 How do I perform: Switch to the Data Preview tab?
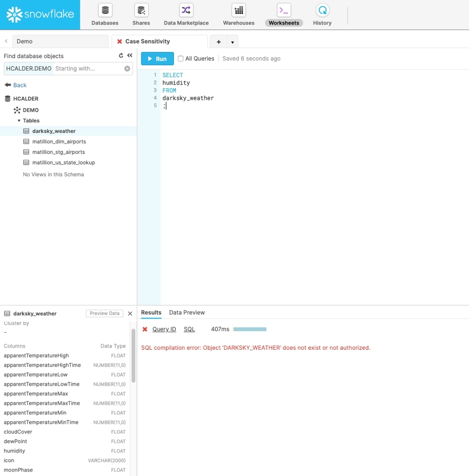coord(187,312)
